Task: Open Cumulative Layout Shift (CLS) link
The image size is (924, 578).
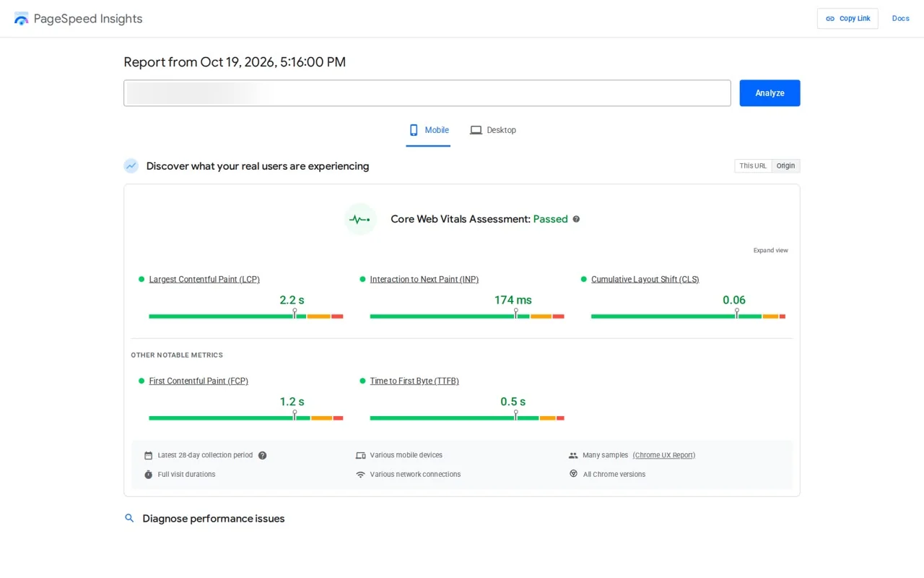Action: [x=645, y=280]
